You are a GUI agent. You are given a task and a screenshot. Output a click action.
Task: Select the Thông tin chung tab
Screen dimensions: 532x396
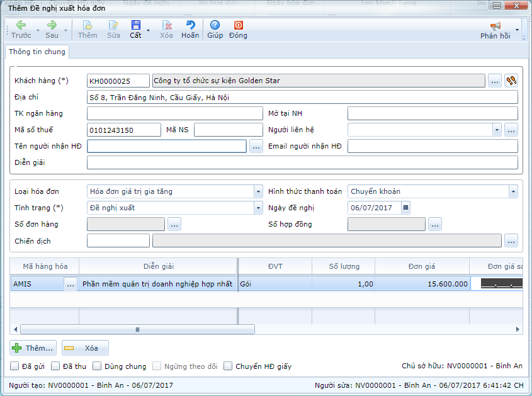point(37,52)
